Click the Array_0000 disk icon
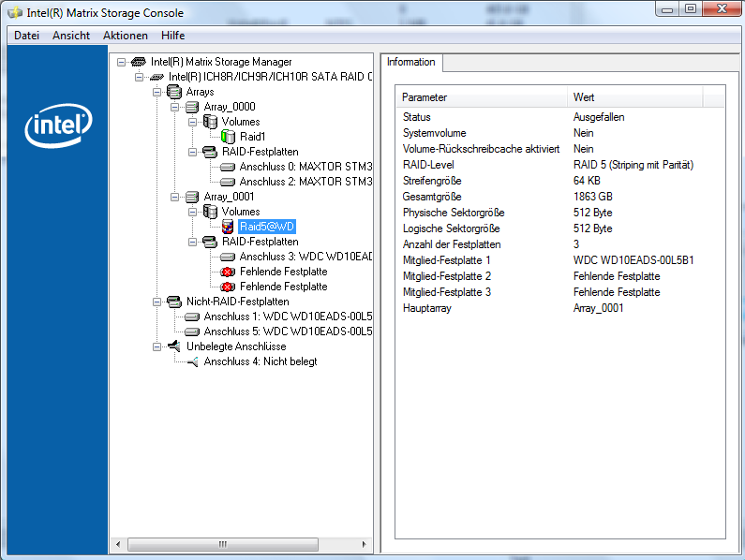Image resolution: width=745 pixels, height=560 pixels. 192,107
